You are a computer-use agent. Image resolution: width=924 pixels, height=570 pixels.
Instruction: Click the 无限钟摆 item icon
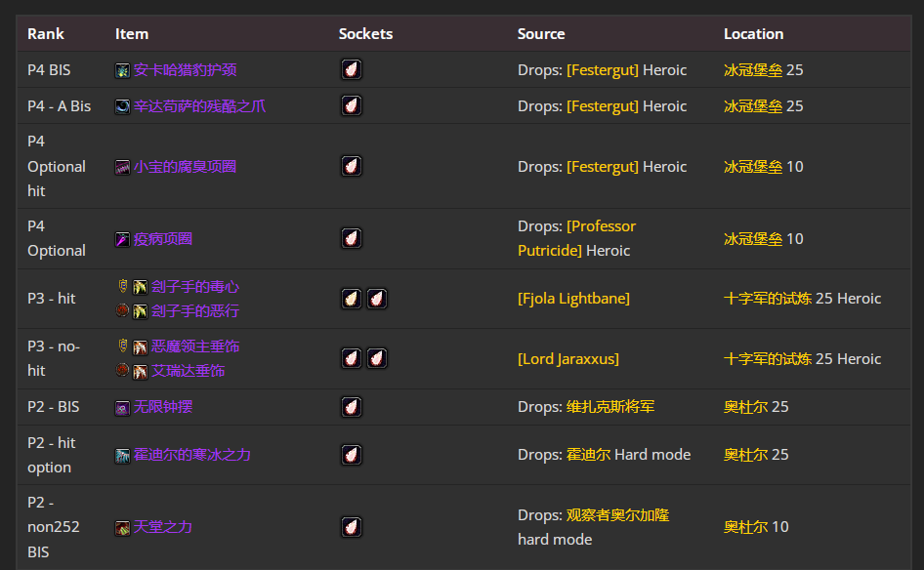pos(124,406)
